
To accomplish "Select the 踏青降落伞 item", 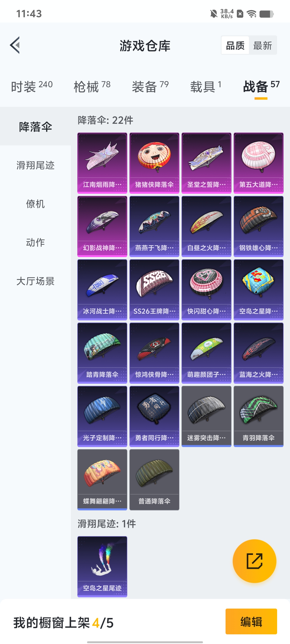I will (102, 353).
